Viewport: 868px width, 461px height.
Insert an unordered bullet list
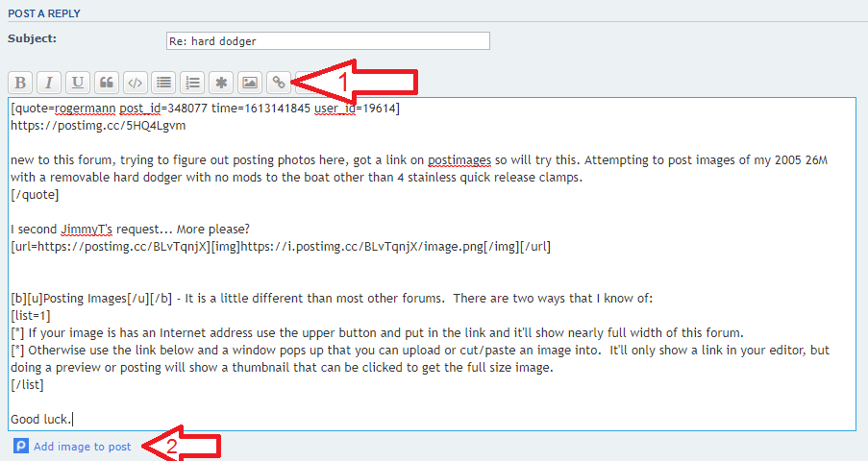pos(163,83)
